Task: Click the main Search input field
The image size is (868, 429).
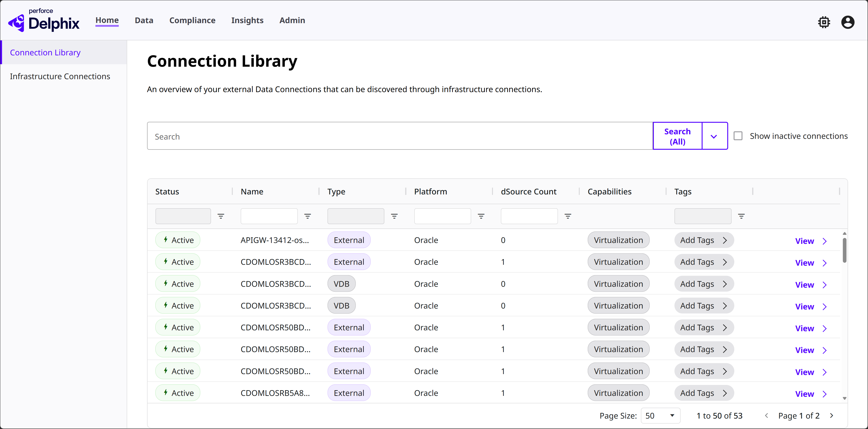Action: click(x=400, y=136)
